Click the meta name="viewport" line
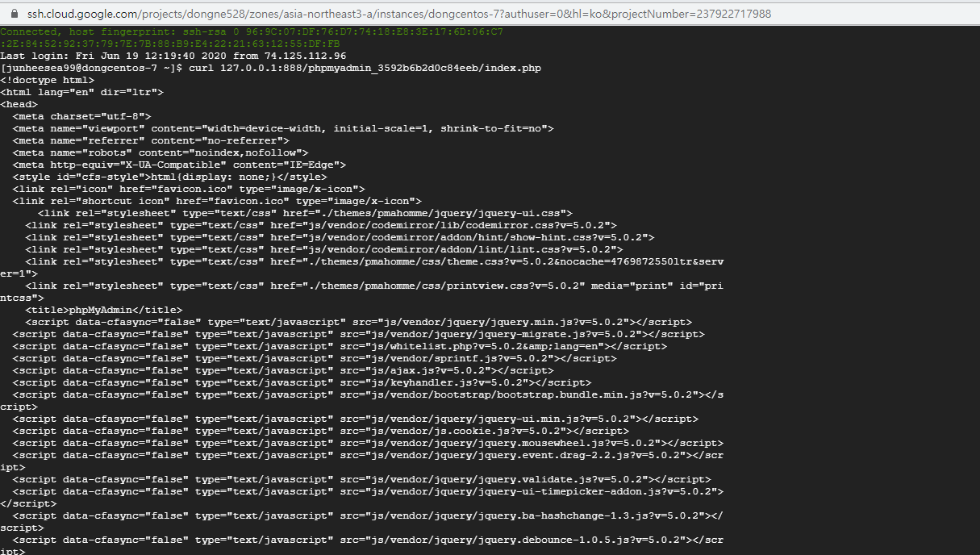980x555 pixels. [283, 128]
